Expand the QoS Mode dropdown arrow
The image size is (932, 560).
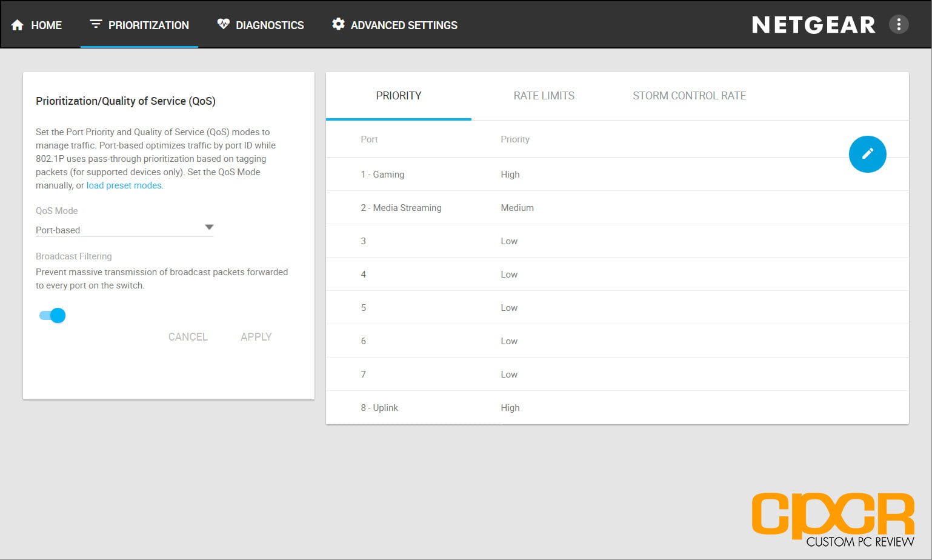[x=209, y=227]
